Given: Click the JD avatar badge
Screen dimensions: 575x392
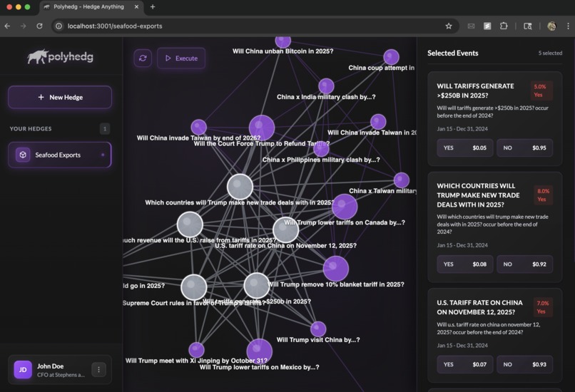Looking at the screenshot, I should point(23,370).
